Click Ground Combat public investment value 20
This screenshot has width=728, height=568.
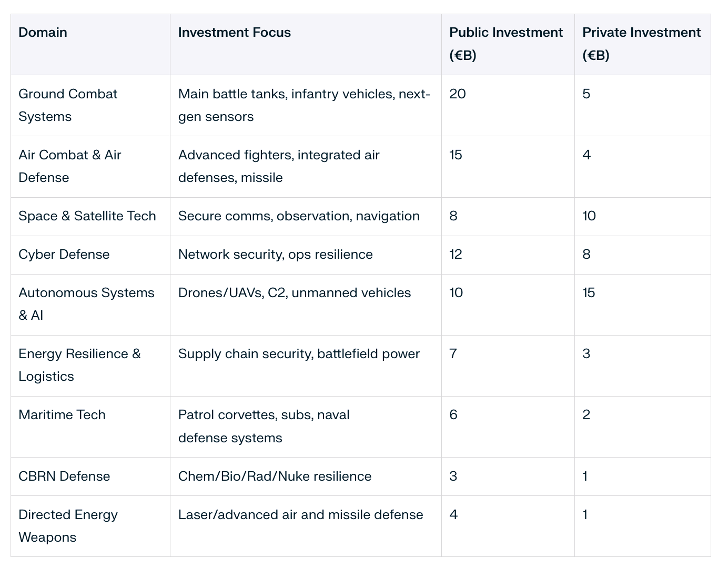(x=458, y=94)
